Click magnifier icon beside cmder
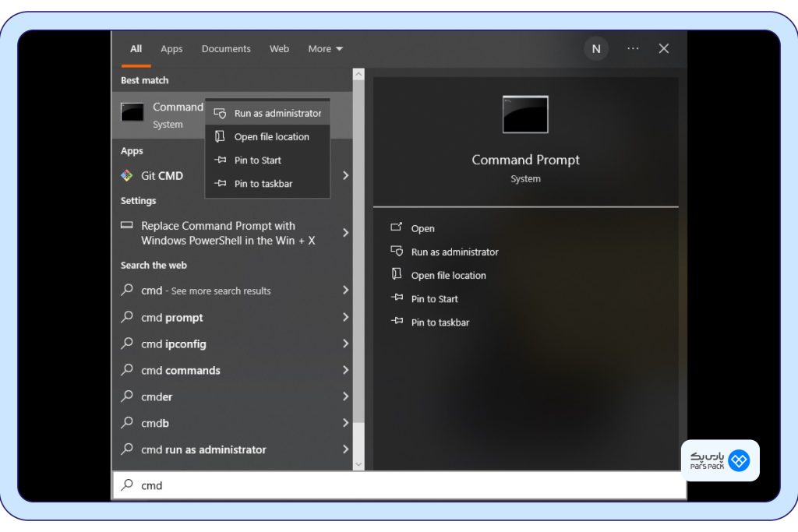 click(127, 396)
